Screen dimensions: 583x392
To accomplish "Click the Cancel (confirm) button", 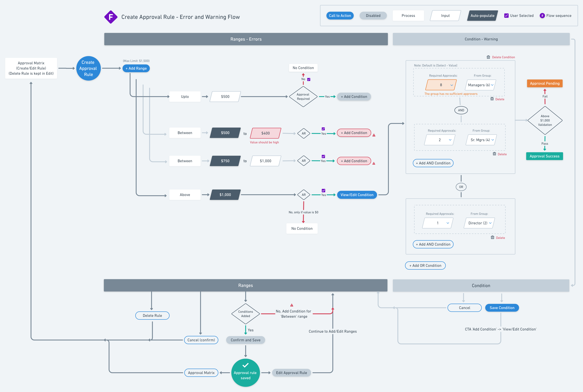I will pyautogui.click(x=201, y=340).
